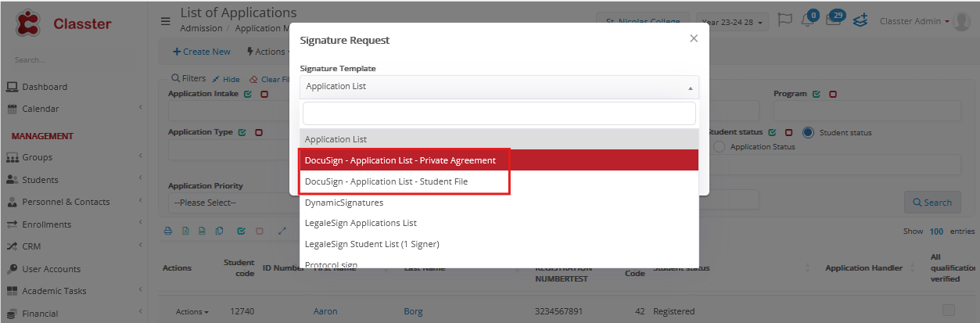
Task: Click the expand arrows icon above table
Action: (x=282, y=231)
